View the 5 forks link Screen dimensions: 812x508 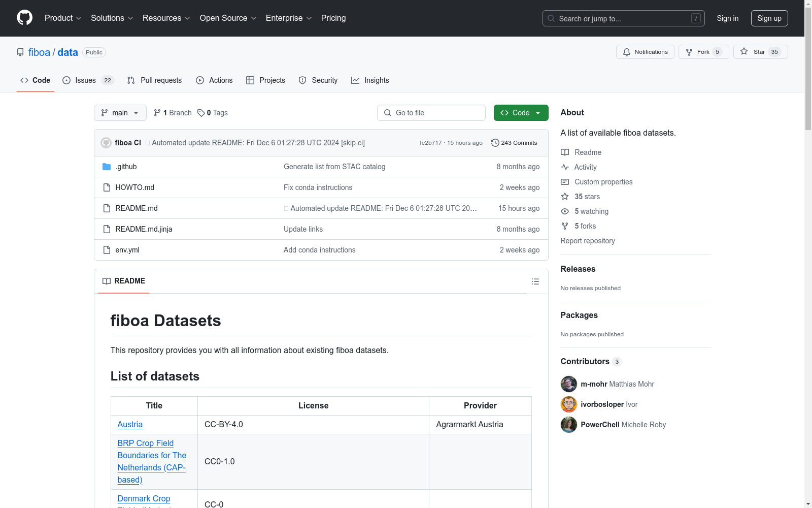(579, 226)
